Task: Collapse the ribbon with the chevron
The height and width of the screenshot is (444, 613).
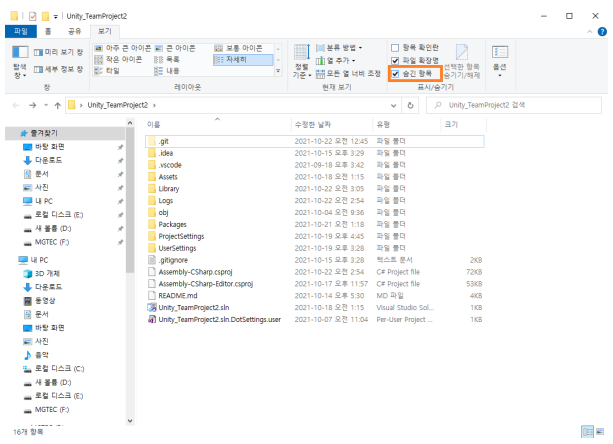Action: (x=590, y=32)
